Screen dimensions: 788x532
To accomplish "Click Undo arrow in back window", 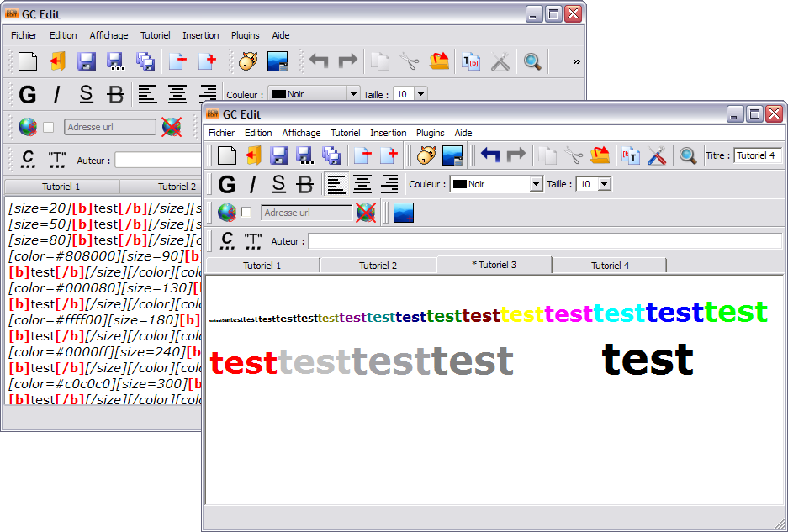I will [319, 61].
